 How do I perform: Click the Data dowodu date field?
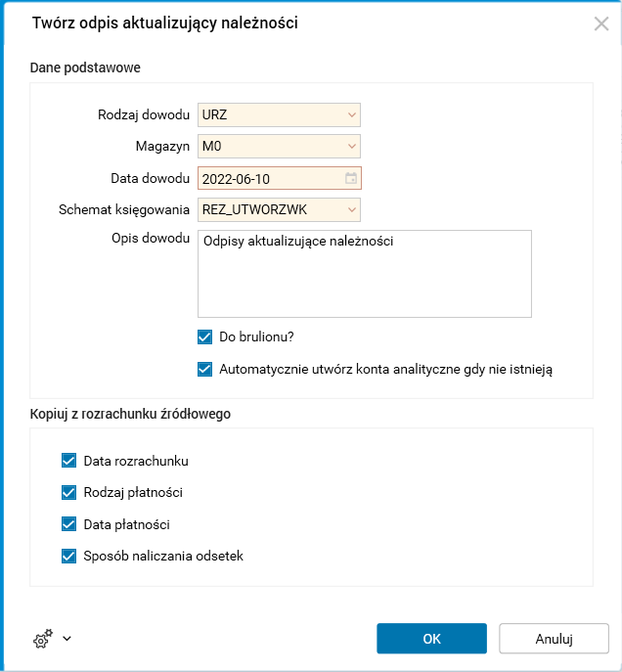269,178
